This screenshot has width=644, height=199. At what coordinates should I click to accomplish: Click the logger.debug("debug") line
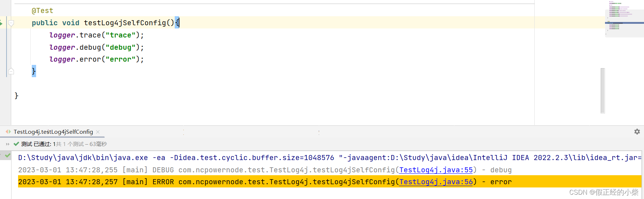[96, 47]
